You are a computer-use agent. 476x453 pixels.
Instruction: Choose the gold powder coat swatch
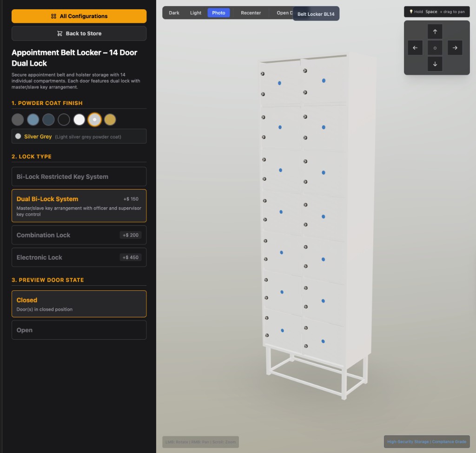tap(110, 120)
